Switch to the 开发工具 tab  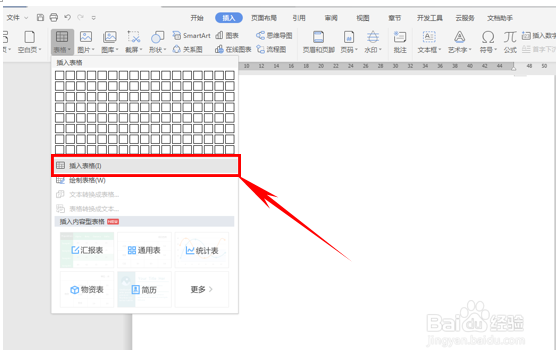[x=430, y=18]
